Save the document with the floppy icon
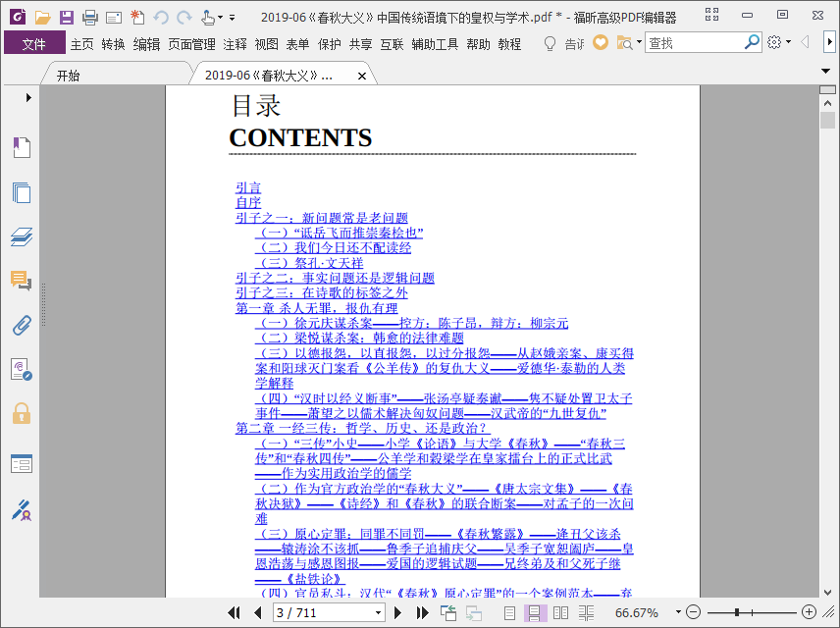 click(67, 17)
